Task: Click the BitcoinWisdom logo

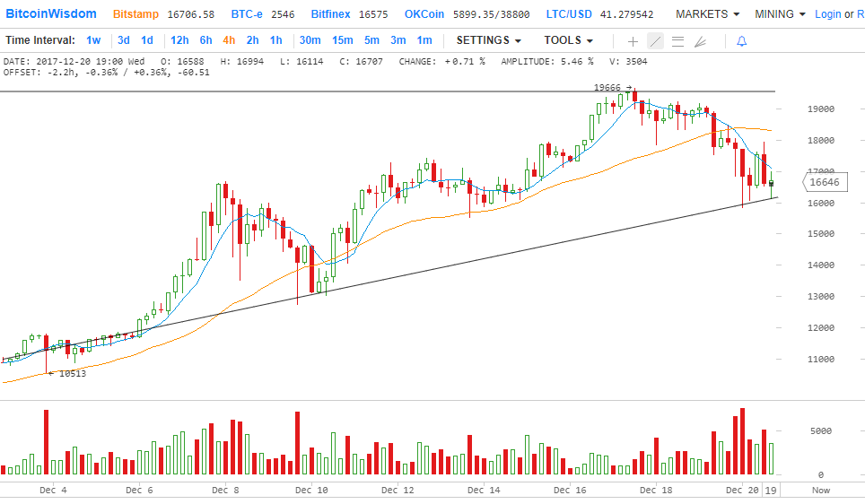Action: click(x=53, y=14)
